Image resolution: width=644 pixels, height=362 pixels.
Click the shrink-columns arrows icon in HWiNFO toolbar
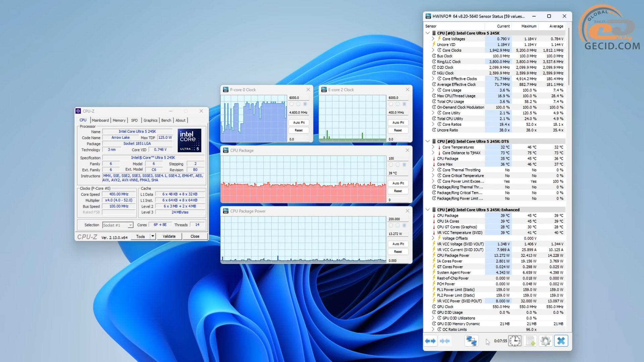445,341
